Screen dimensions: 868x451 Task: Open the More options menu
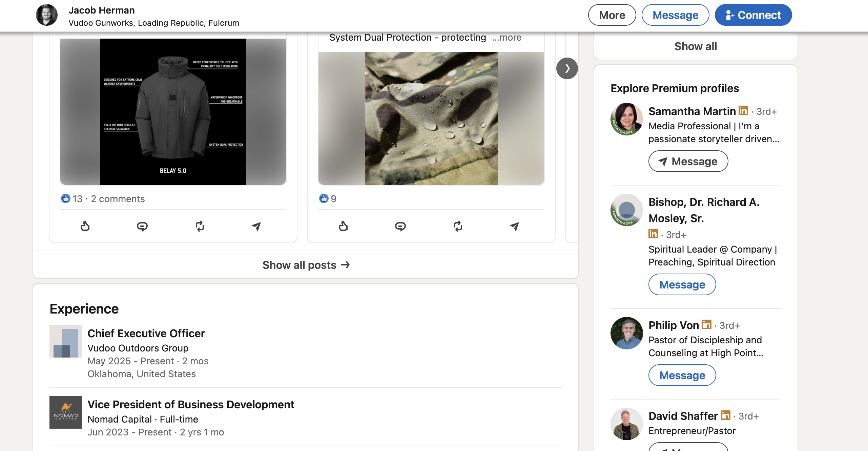click(x=612, y=15)
